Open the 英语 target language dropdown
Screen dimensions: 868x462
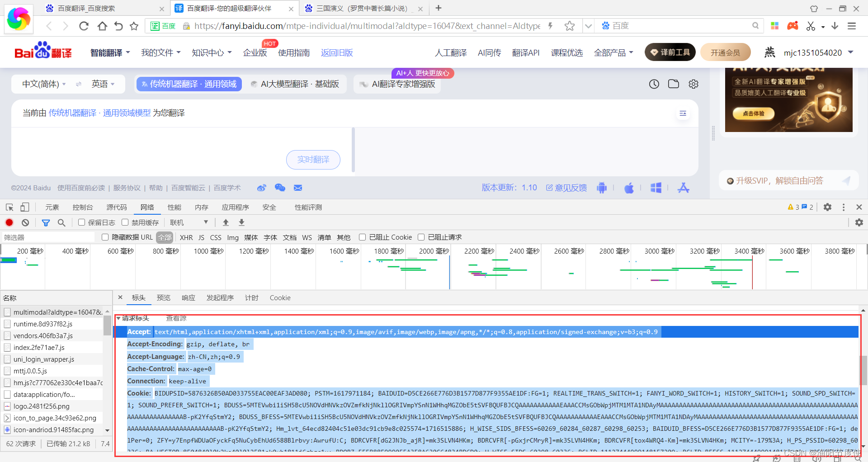coord(103,84)
